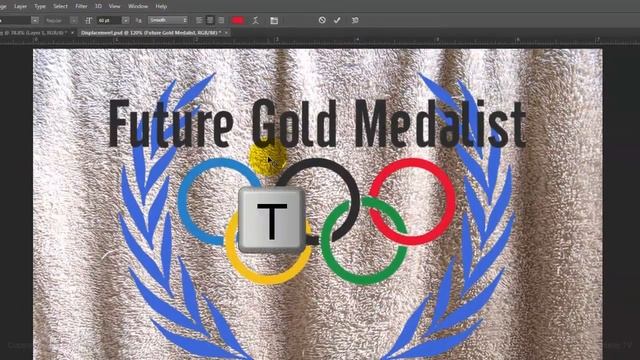This screenshot has width=640, height=360.
Task: Toggle the Character and Paragraph panels
Action: (274, 20)
